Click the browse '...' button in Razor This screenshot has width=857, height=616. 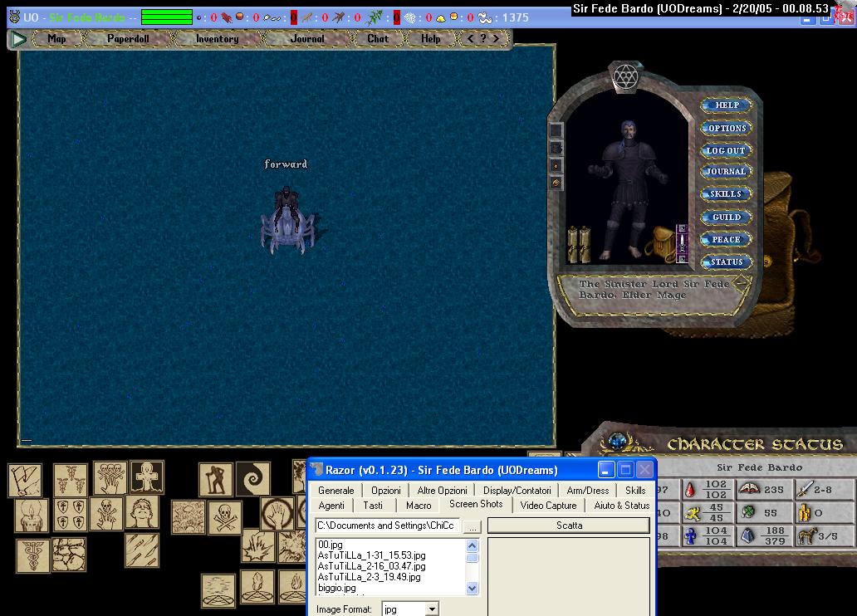[x=473, y=526]
